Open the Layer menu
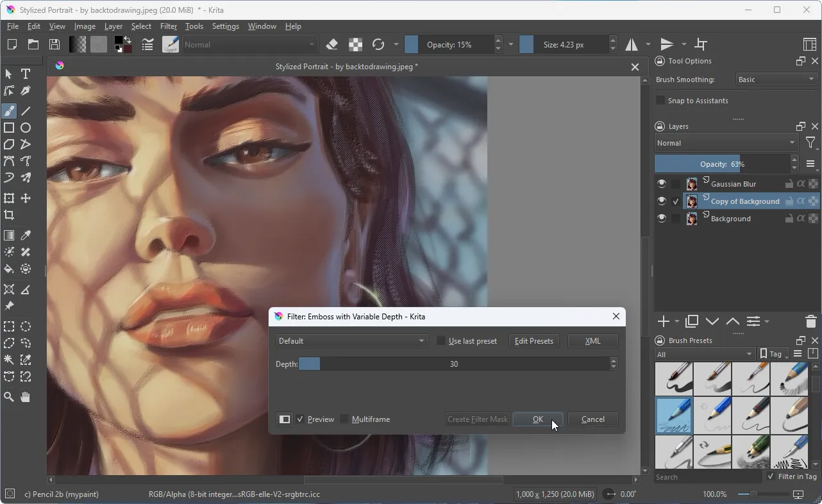Image resolution: width=822 pixels, height=504 pixels. coord(113,26)
